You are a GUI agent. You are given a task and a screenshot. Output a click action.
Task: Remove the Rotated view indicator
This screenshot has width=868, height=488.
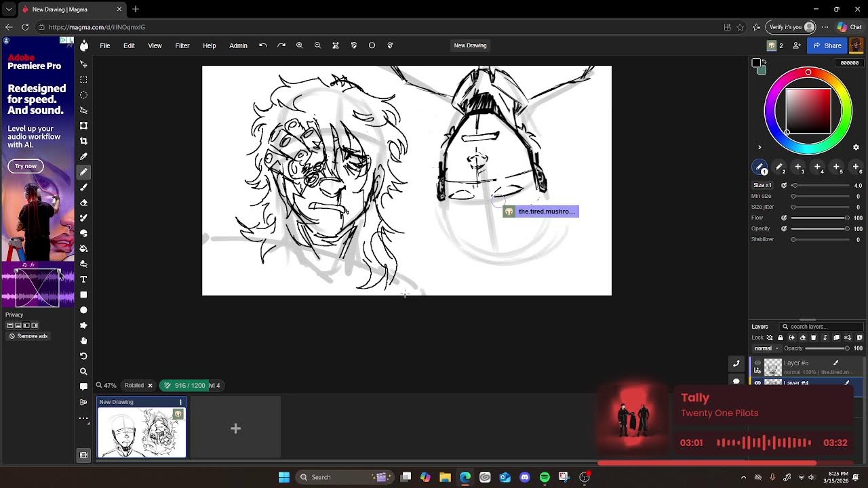click(x=150, y=386)
